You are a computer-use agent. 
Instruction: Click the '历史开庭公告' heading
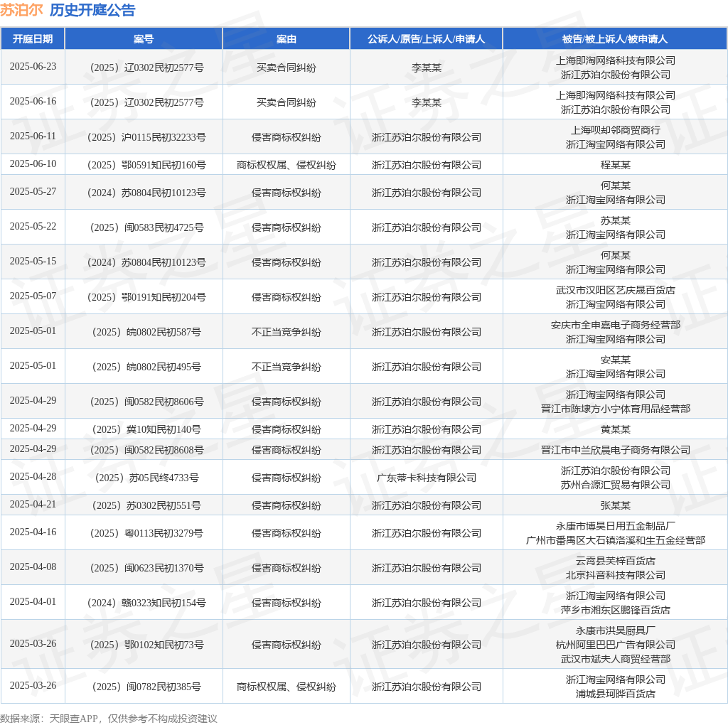[x=92, y=10]
